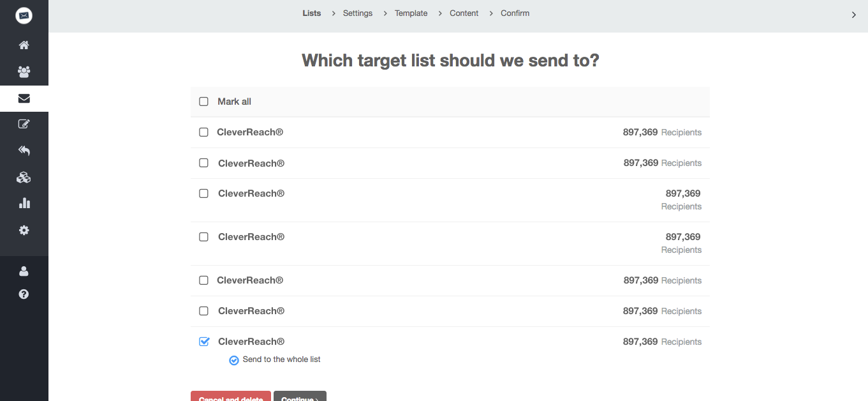Image resolution: width=868 pixels, height=401 pixels.
Task: Go to Template step in breadcrumb
Action: tap(411, 13)
